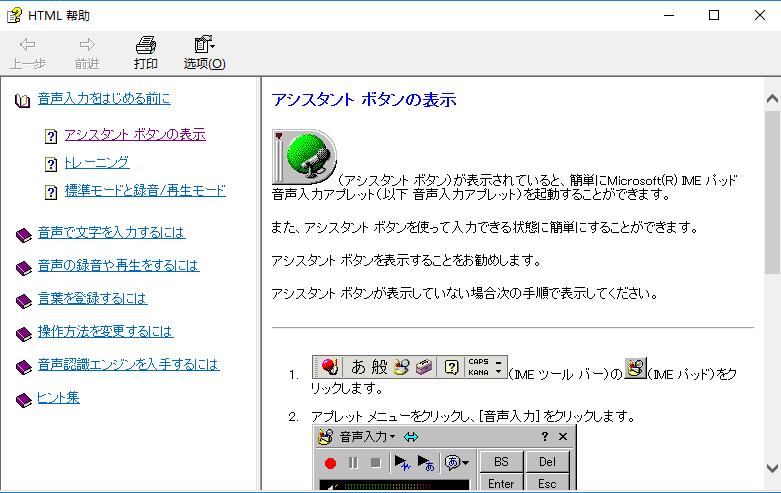The image size is (781, 493).
Task: Open the アシスタント ボタンの表示 topic link
Action: click(x=135, y=134)
